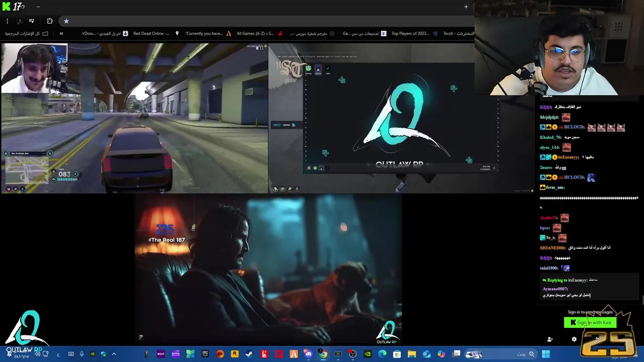644x362 pixels.
Task: Open the 'Currently you have...' bookmark
Action: tap(208, 34)
